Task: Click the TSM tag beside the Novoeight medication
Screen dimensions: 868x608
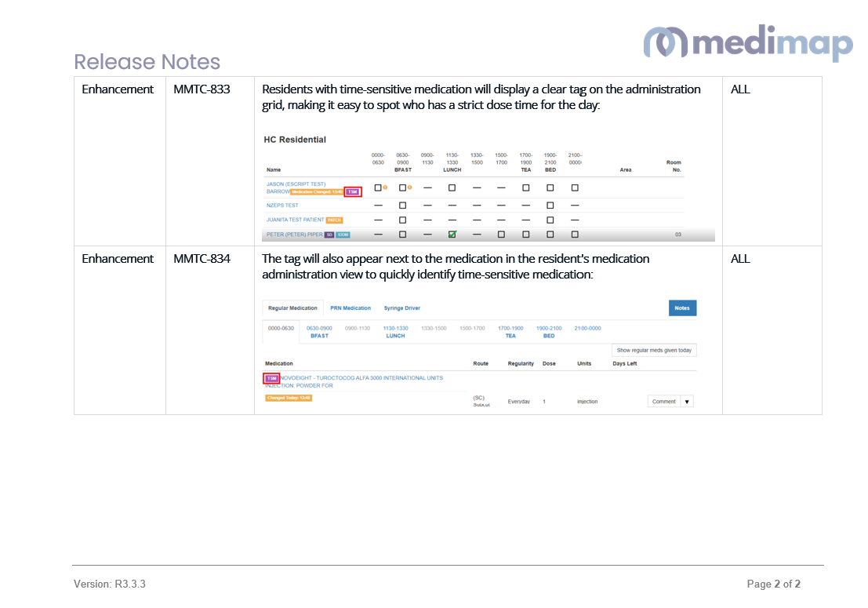Action: point(271,378)
